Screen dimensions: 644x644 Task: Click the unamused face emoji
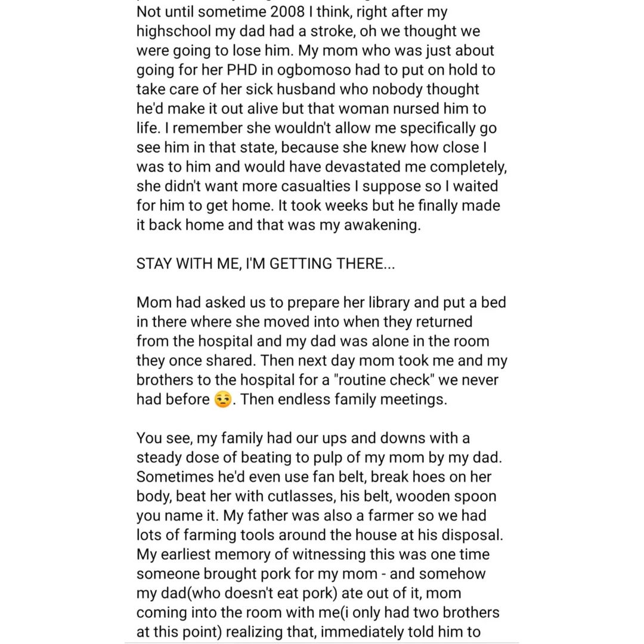222,400
